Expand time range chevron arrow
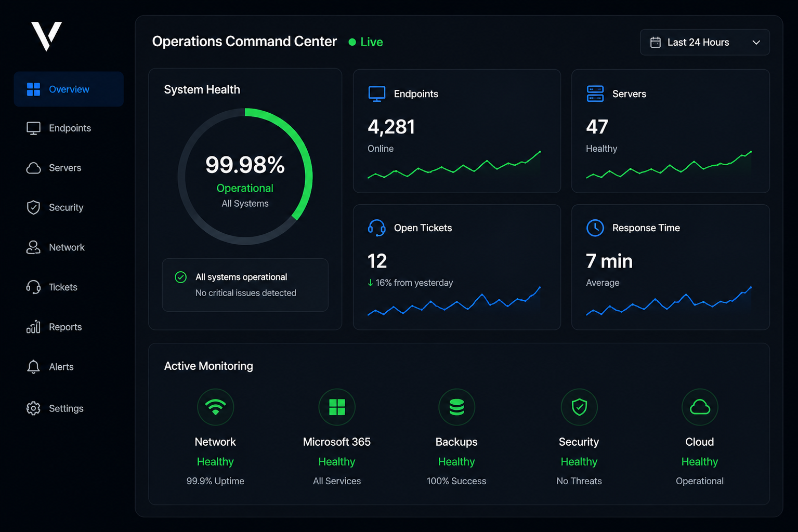Image resolution: width=798 pixels, height=532 pixels. tap(756, 43)
